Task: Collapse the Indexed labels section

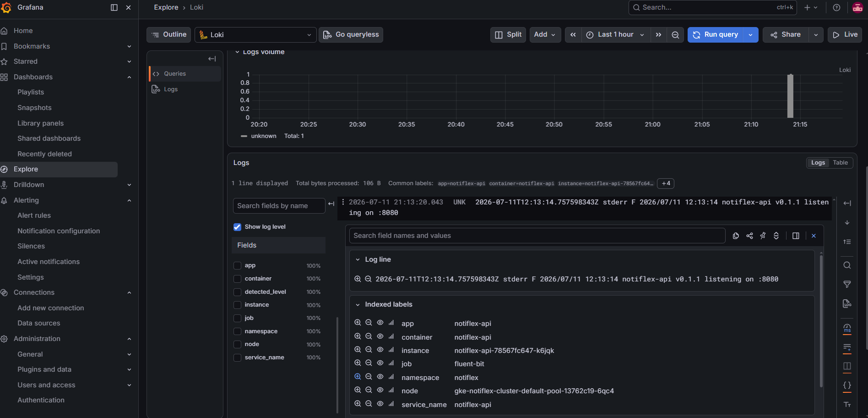Action: (x=358, y=304)
